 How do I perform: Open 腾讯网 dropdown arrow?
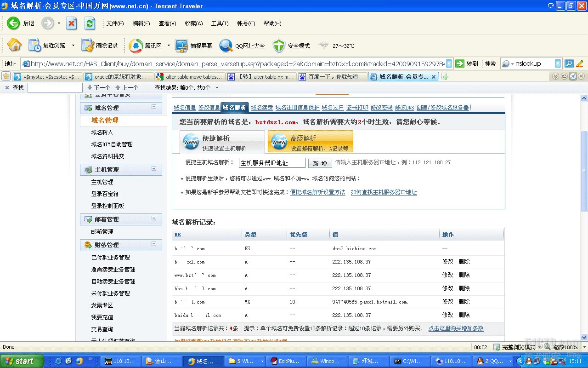[x=169, y=46]
